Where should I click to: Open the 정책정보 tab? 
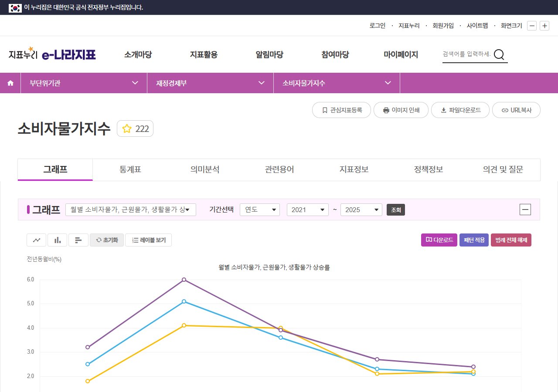429,169
